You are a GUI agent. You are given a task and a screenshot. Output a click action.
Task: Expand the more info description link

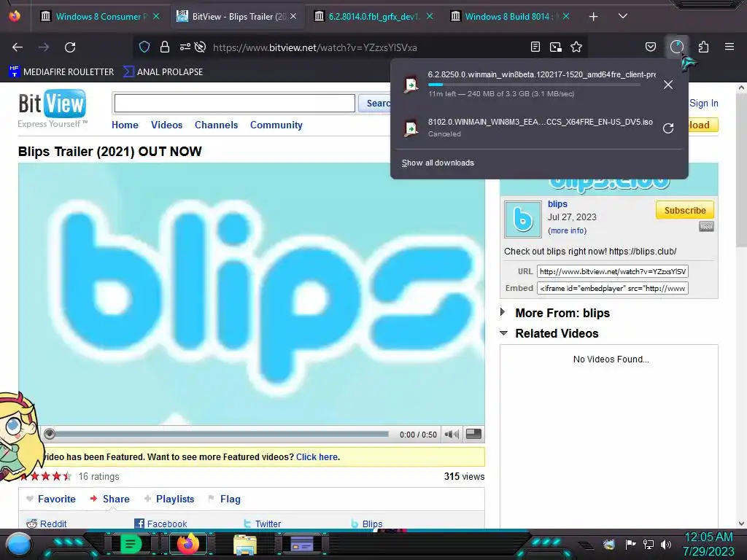(567, 230)
